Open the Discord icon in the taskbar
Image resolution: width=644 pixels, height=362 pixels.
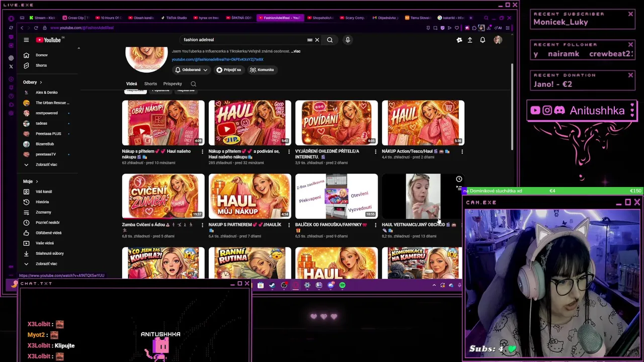(331, 286)
